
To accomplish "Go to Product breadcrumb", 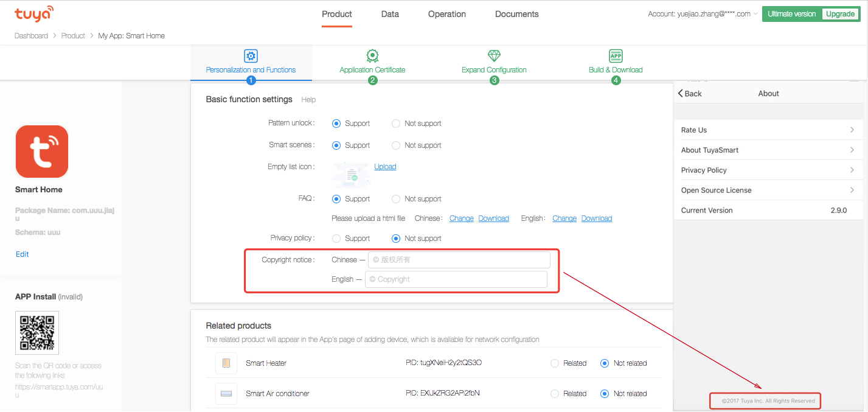I will pos(73,36).
